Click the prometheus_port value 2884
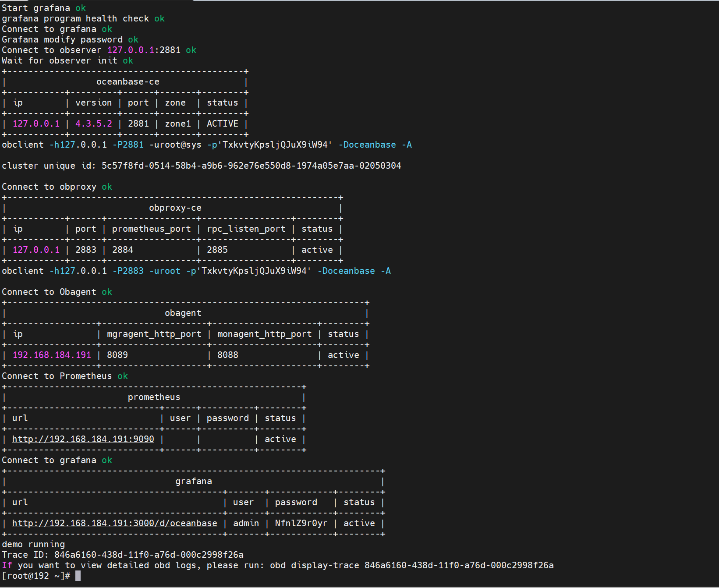This screenshot has width=719, height=588. [x=123, y=250]
